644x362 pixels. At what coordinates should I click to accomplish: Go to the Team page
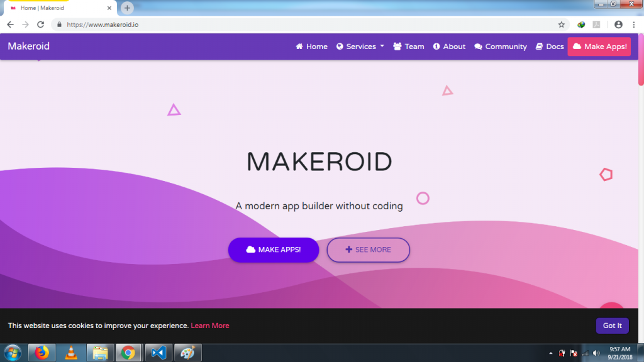pyautogui.click(x=409, y=47)
